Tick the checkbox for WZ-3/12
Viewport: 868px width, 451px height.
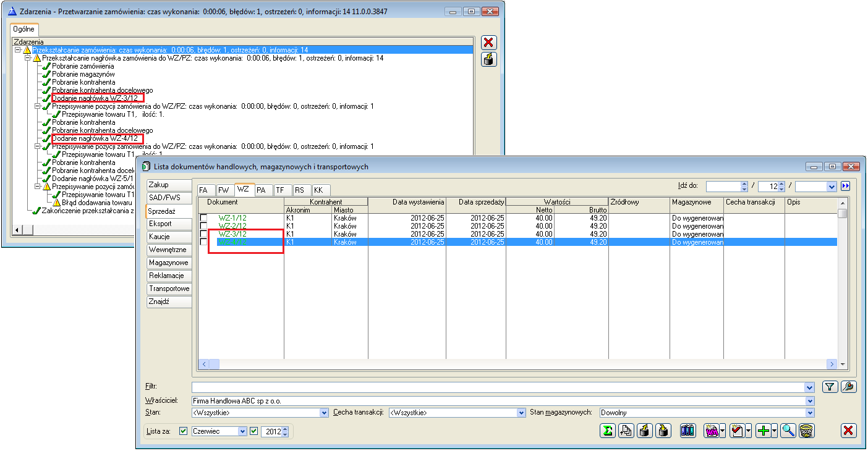(203, 234)
